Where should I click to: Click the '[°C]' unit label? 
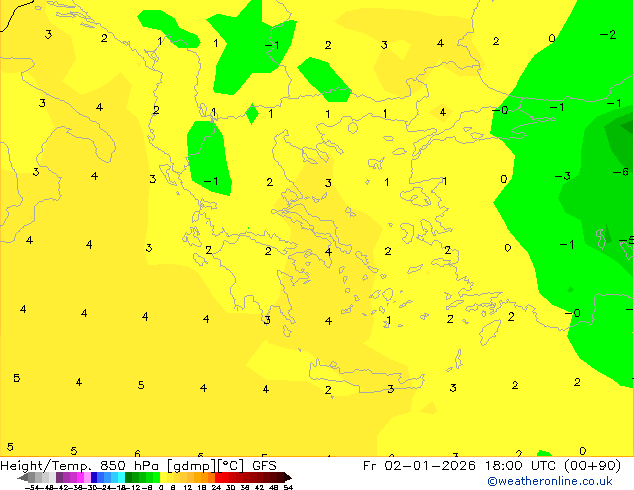tap(230, 466)
